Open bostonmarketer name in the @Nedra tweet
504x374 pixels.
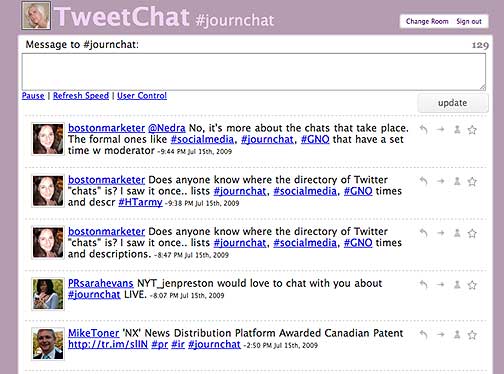tap(106, 128)
